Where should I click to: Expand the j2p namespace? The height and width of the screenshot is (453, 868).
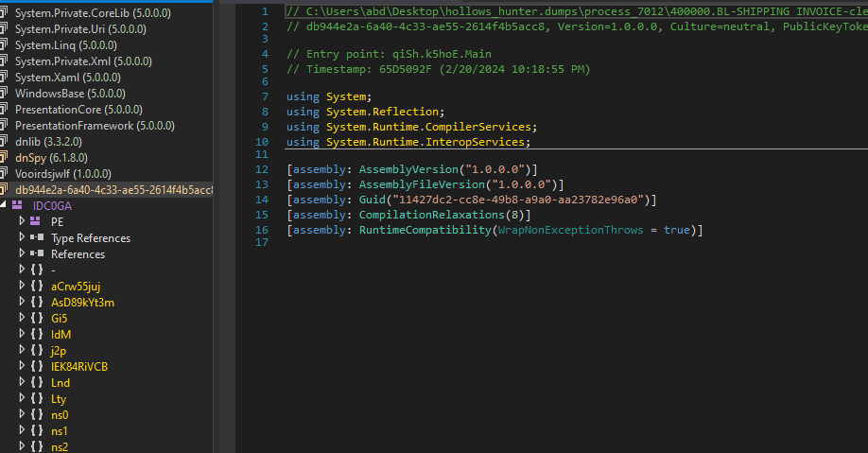coord(22,349)
